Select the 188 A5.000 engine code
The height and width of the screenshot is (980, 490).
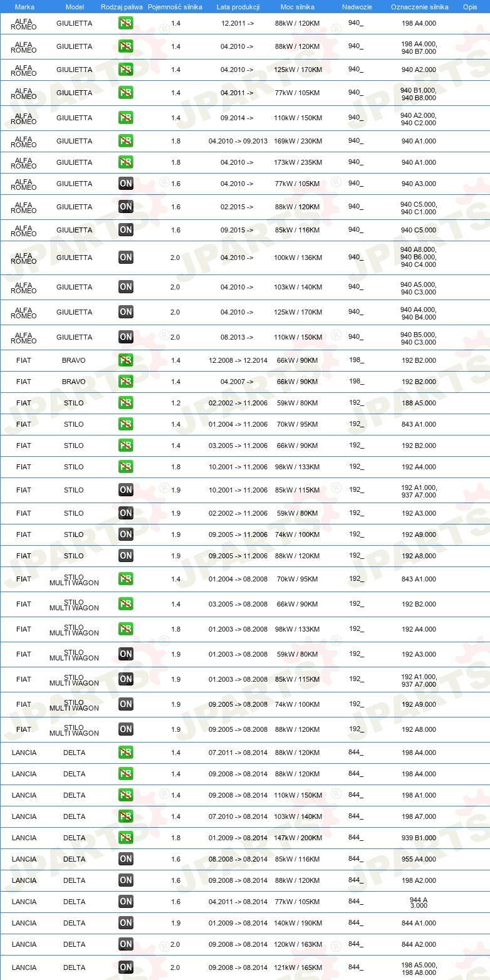click(419, 403)
